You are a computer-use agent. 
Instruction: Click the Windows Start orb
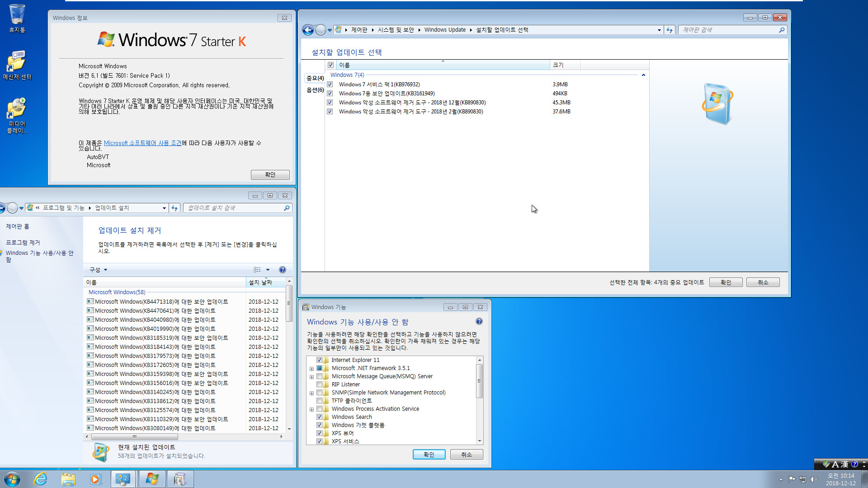click(12, 479)
